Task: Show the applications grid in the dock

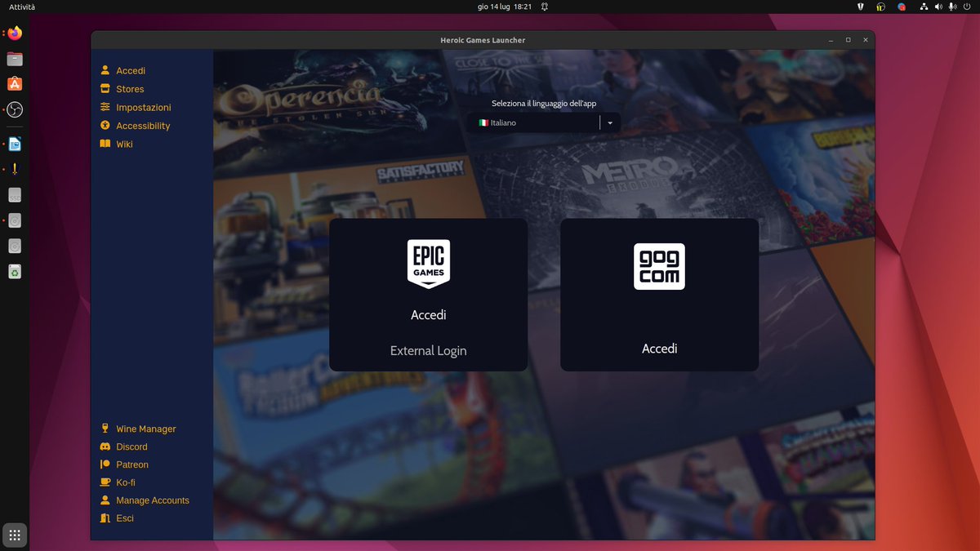Action: [x=15, y=535]
